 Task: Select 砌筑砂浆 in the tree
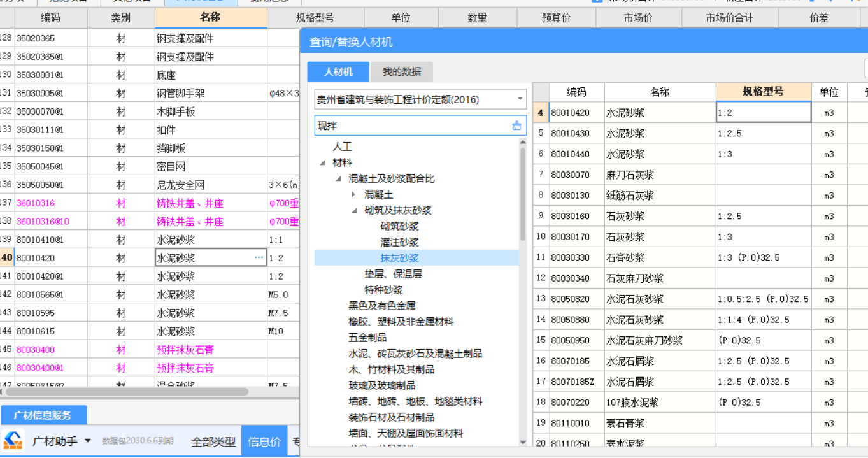[x=399, y=226]
